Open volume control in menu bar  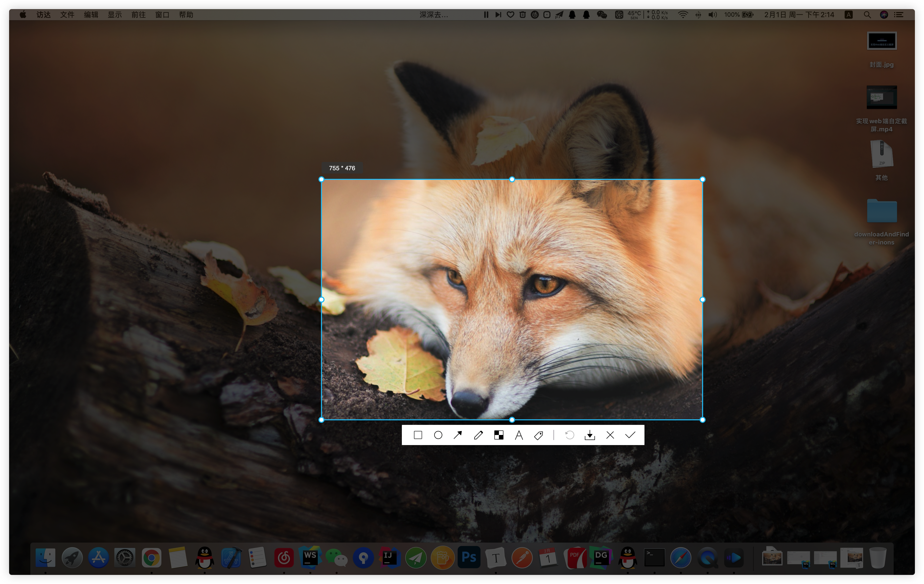[x=712, y=15]
